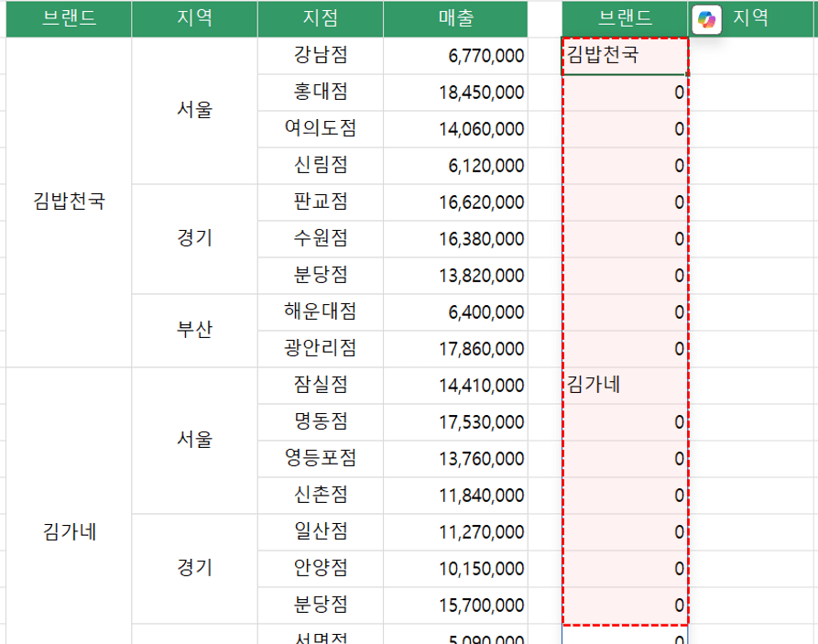Click the 일산점 branch cell
818x644 pixels.
tap(320, 531)
